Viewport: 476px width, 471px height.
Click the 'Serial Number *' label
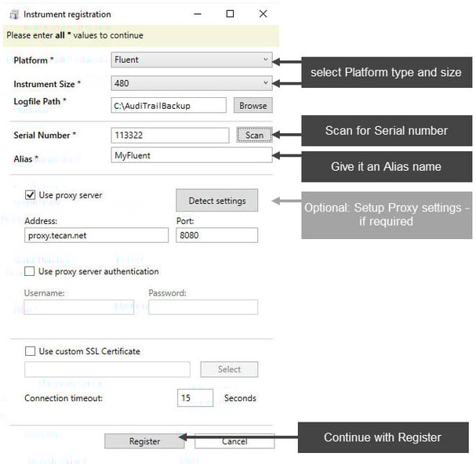coord(45,135)
